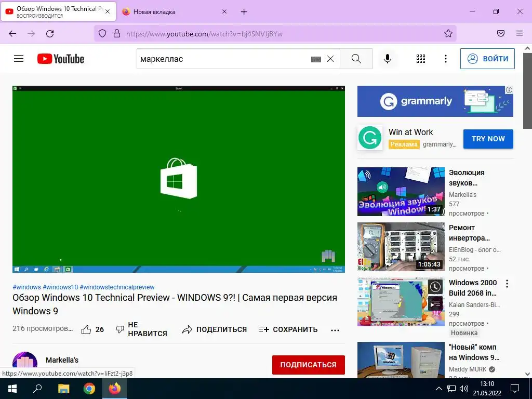Open YouTube settings three-dot menu

[445, 59]
